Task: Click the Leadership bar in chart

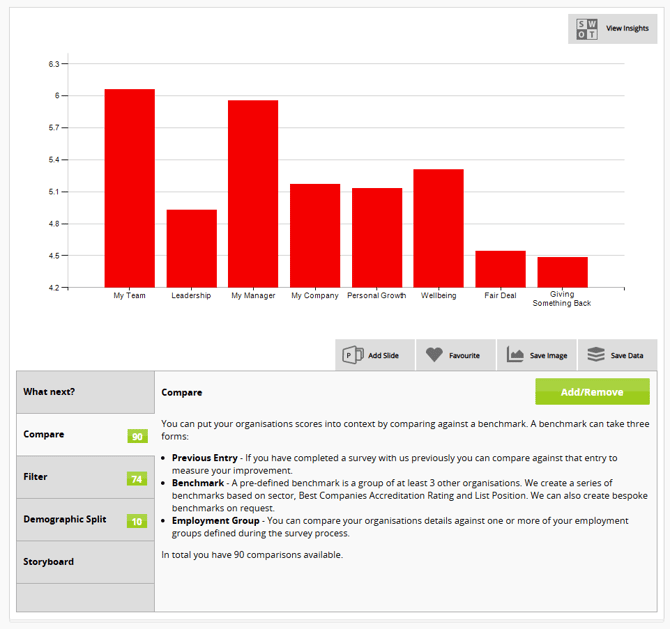Action: pyautogui.click(x=191, y=248)
